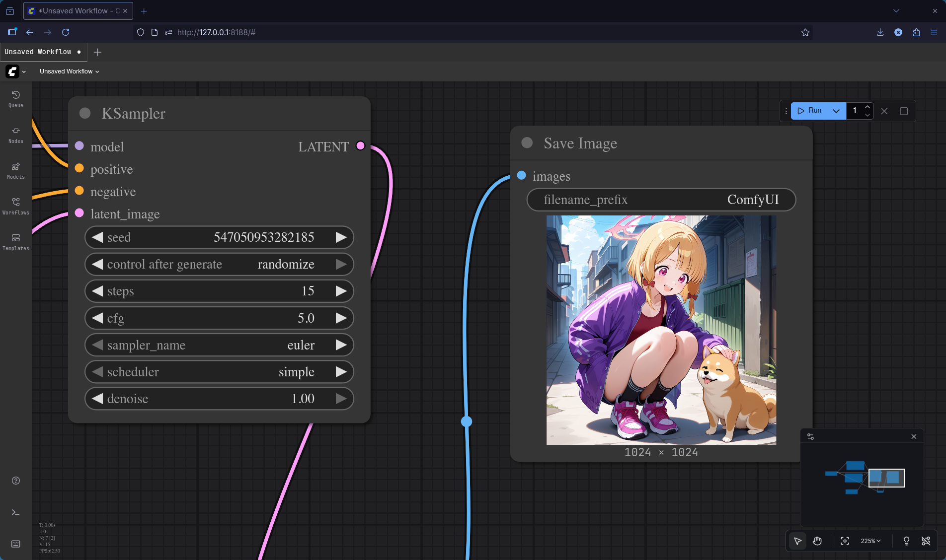The height and width of the screenshot is (560, 946).
Task: Open the Templates sidebar panel
Action: pos(15,241)
